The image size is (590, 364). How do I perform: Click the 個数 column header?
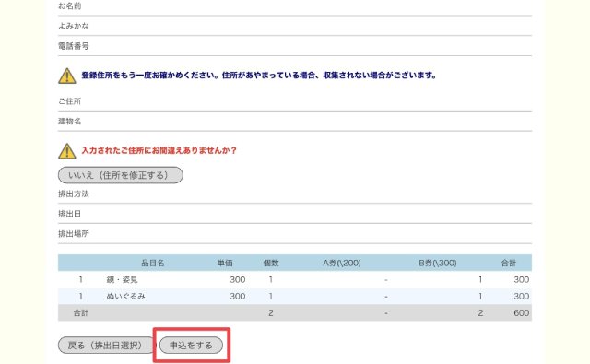270,263
